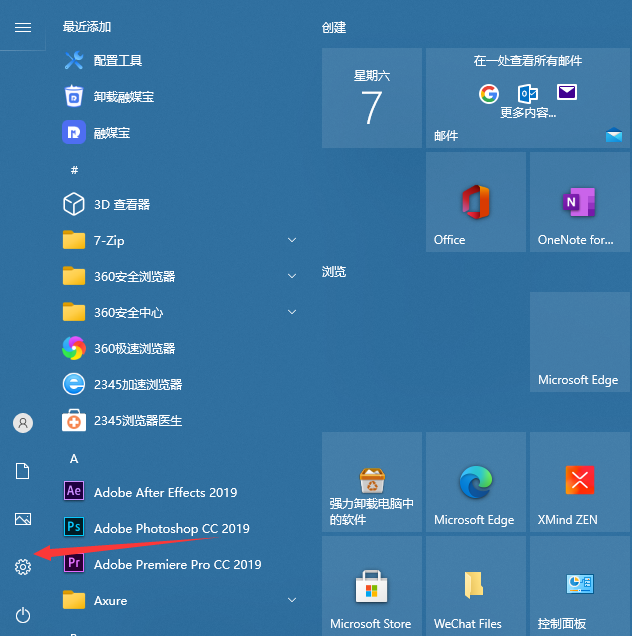Expand the 360安全中心 folder
Image resolution: width=632 pixels, height=636 pixels.
point(292,312)
